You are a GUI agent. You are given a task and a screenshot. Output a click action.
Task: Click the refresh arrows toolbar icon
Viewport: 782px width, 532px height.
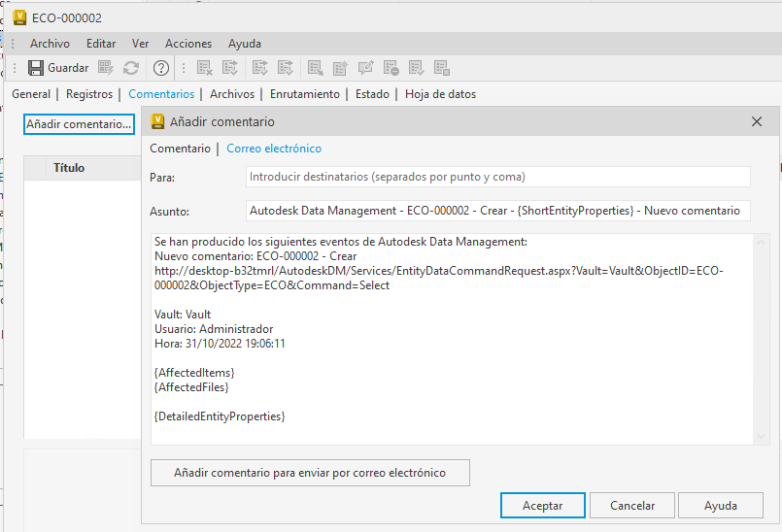131,68
